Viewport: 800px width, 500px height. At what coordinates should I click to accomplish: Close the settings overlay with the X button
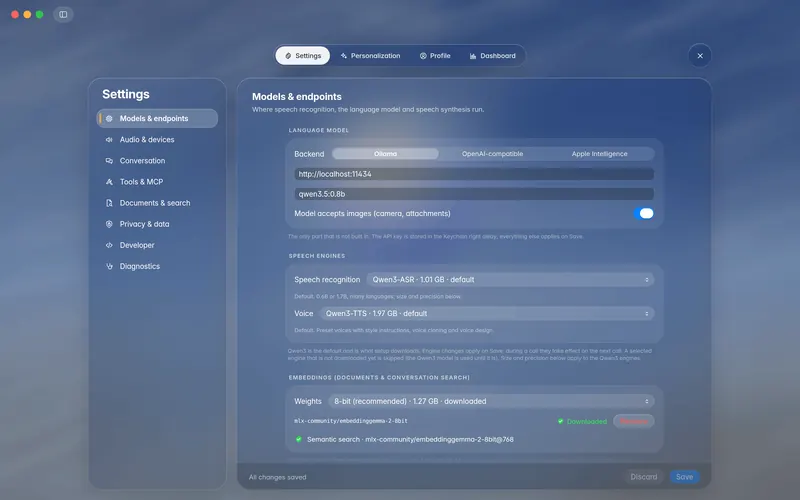click(700, 56)
